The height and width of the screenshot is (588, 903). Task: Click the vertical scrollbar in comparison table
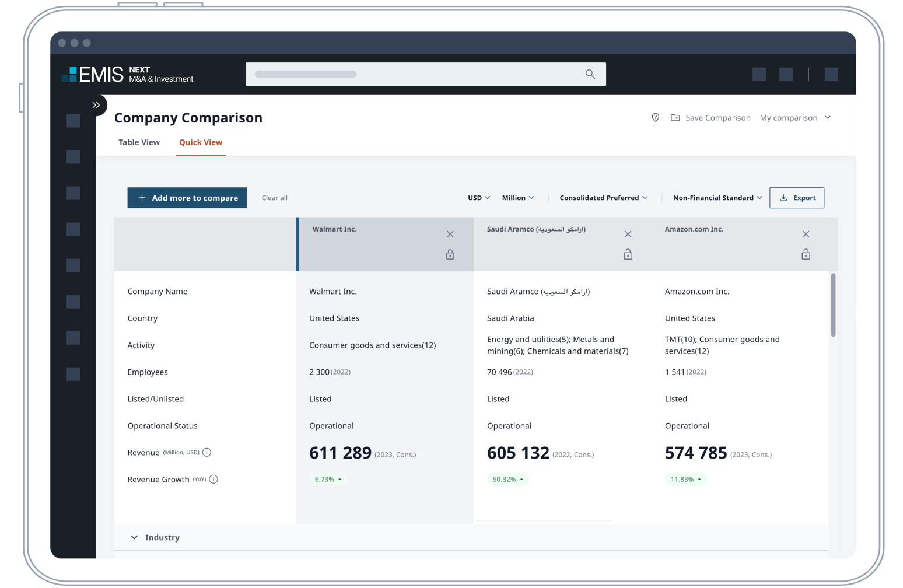click(x=833, y=304)
